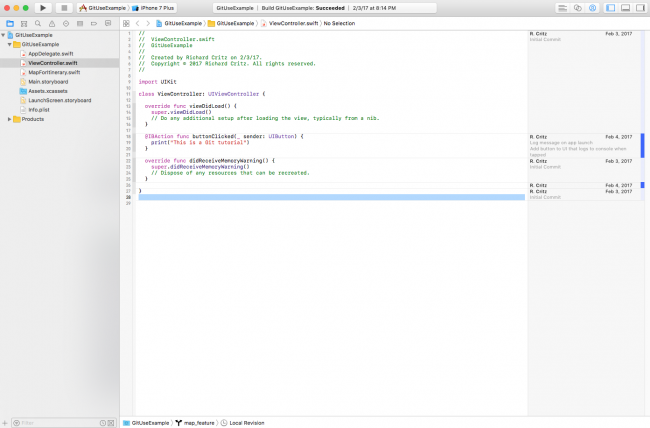
Task: Run the project with the Play button
Action: click(43, 8)
